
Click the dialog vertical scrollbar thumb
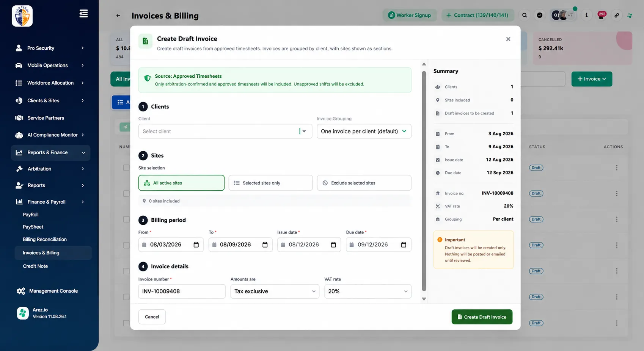pos(424,181)
